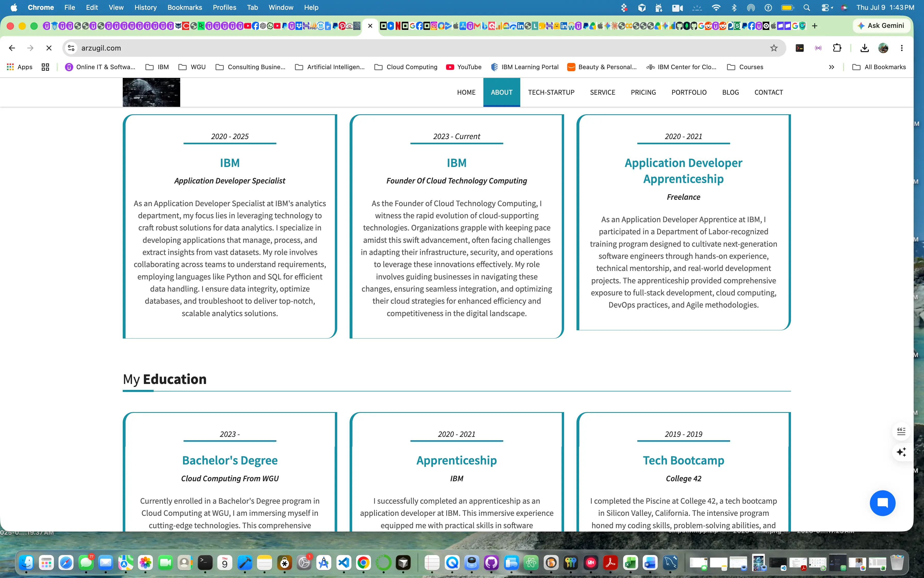This screenshot has height=578, width=924.
Task: Open the Extensions puzzle icon
Action: [x=837, y=48]
